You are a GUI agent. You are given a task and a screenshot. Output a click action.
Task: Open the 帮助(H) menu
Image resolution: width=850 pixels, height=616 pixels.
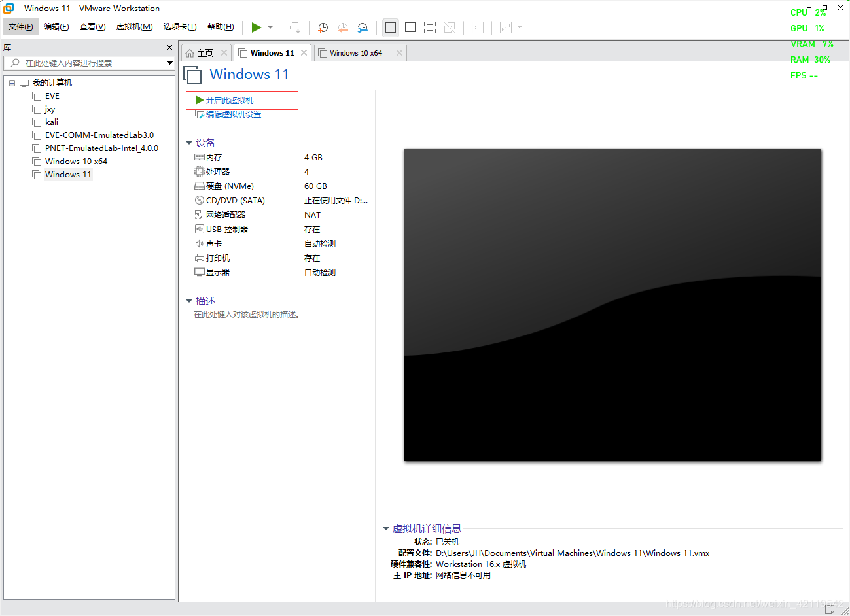221,27
